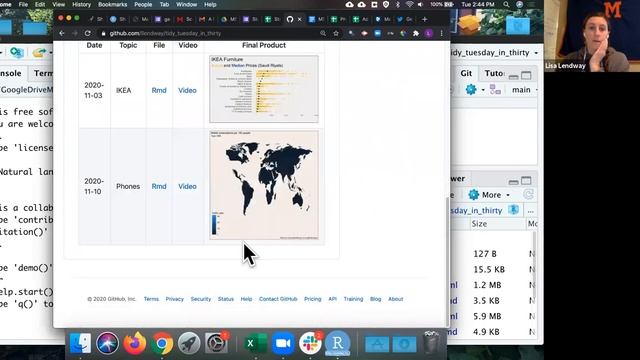Click the Chrome reload page icon

coord(87,33)
